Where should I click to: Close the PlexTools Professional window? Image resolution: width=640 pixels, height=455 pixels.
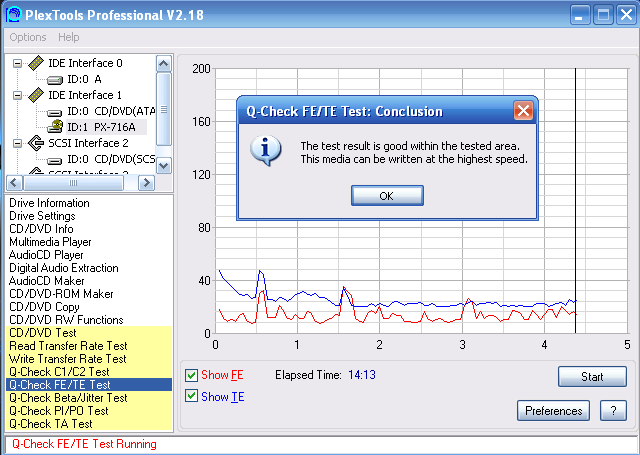pos(627,15)
